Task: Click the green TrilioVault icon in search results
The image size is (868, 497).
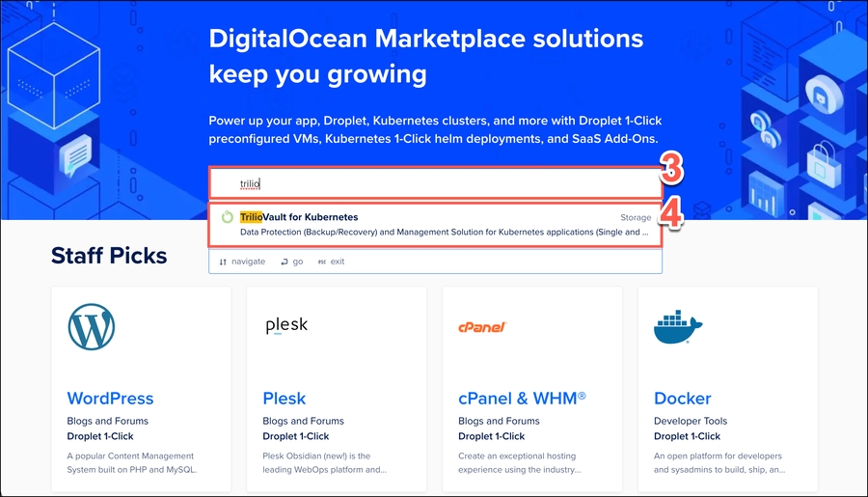Action: pos(228,217)
